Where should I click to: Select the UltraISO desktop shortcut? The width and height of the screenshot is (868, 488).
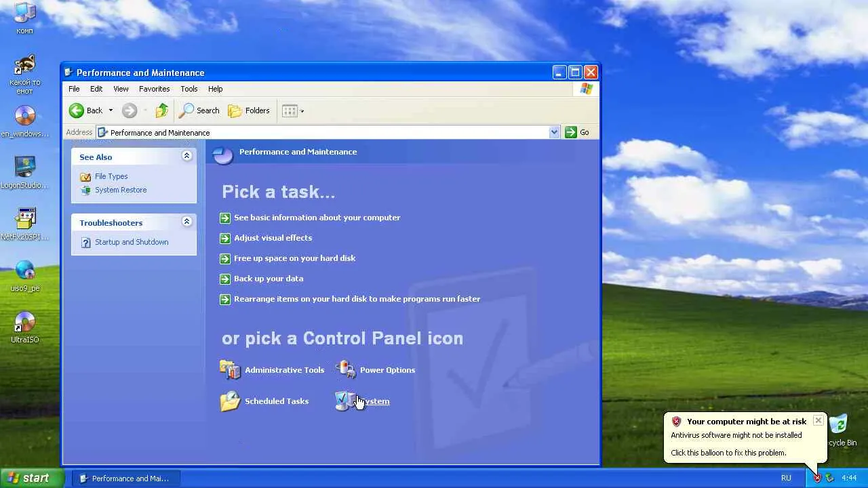coord(24,328)
